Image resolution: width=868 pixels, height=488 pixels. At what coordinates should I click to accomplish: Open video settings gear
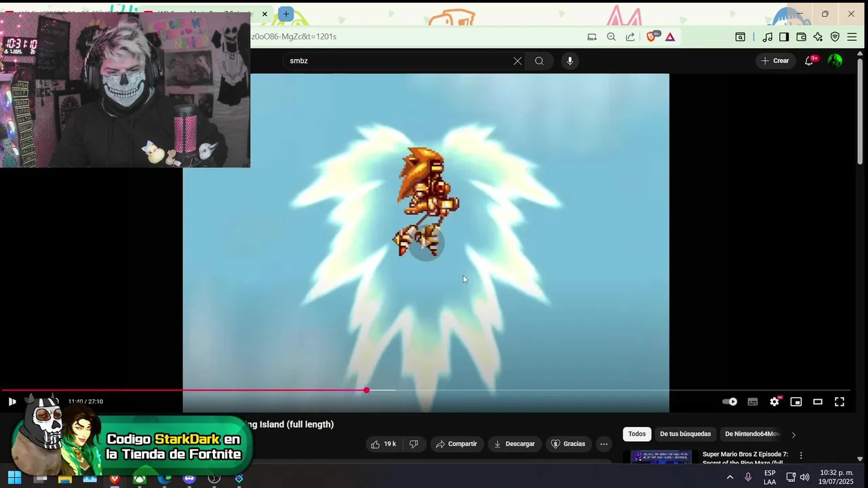[x=774, y=402]
